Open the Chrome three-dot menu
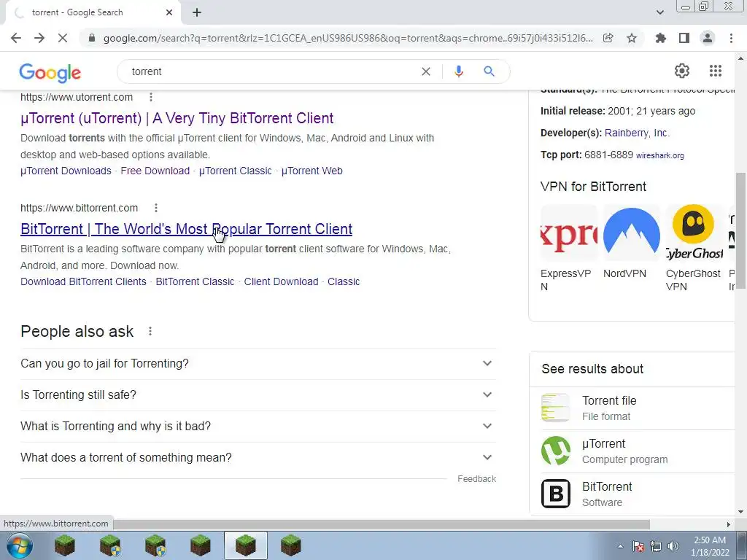 pyautogui.click(x=731, y=38)
